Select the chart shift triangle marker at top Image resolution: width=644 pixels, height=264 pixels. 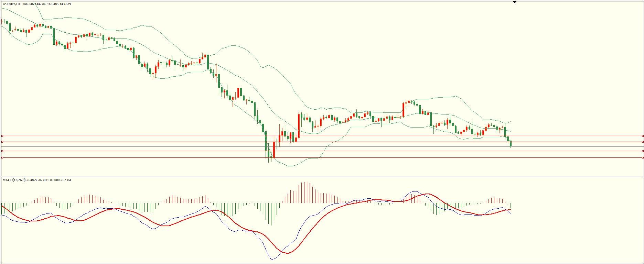click(x=515, y=2)
